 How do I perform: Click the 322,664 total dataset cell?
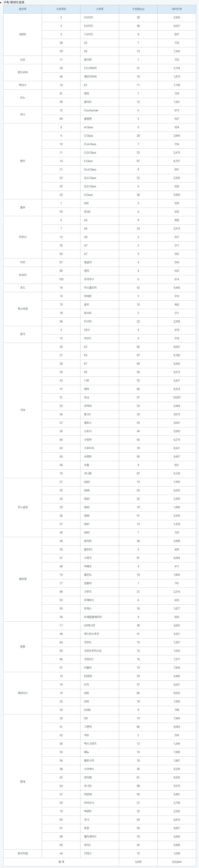click(x=177, y=862)
